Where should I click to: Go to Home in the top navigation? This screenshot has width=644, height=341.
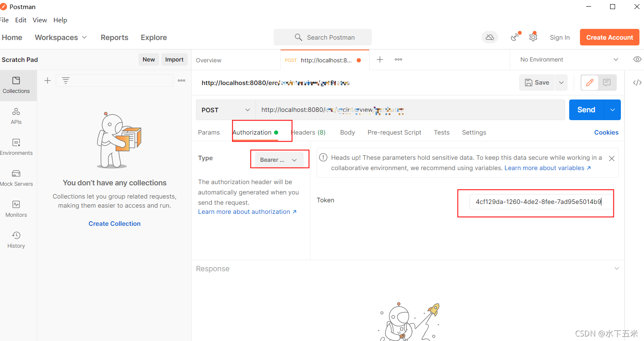click(12, 37)
